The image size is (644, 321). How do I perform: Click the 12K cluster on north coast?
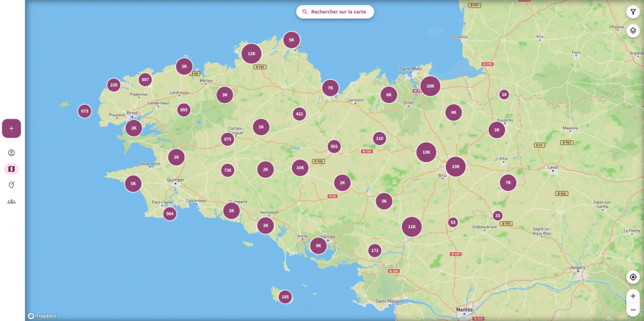click(252, 53)
